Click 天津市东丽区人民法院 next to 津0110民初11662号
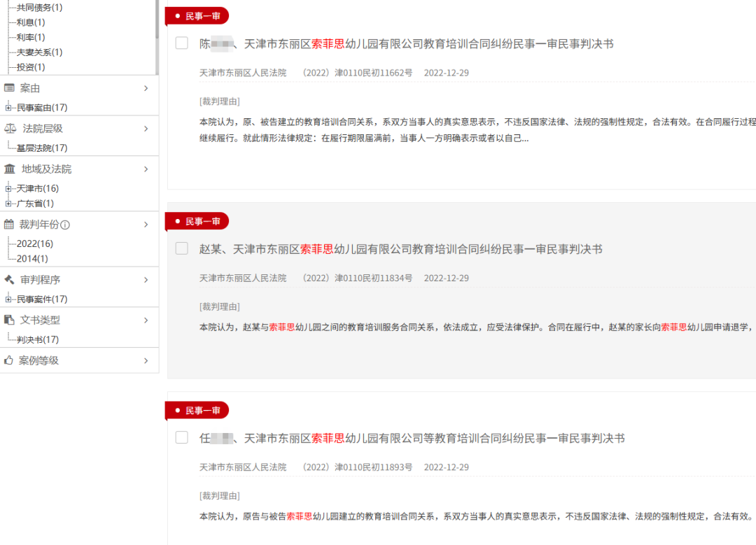The height and width of the screenshot is (545, 756). [243, 73]
